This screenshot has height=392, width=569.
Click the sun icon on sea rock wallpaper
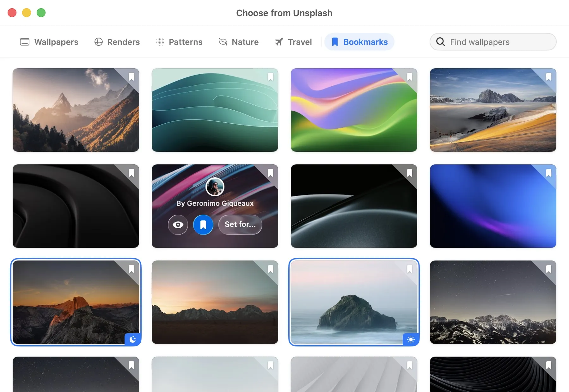tap(411, 340)
